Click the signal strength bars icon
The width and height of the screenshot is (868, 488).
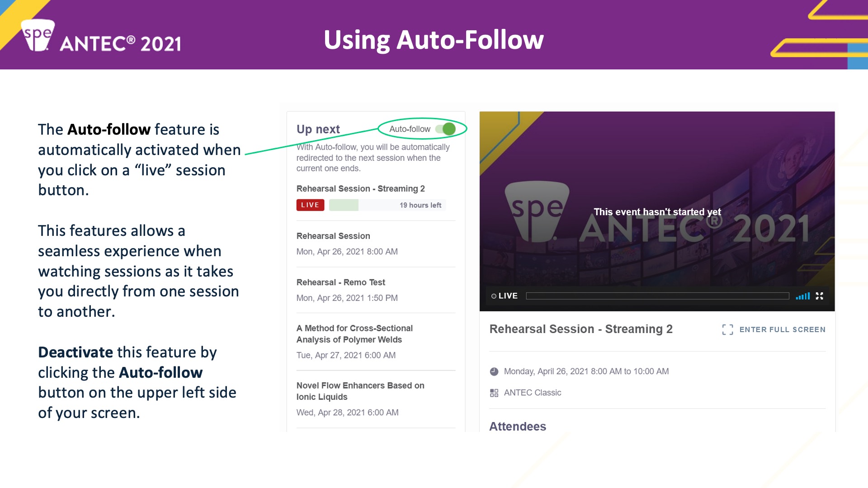[x=803, y=296]
